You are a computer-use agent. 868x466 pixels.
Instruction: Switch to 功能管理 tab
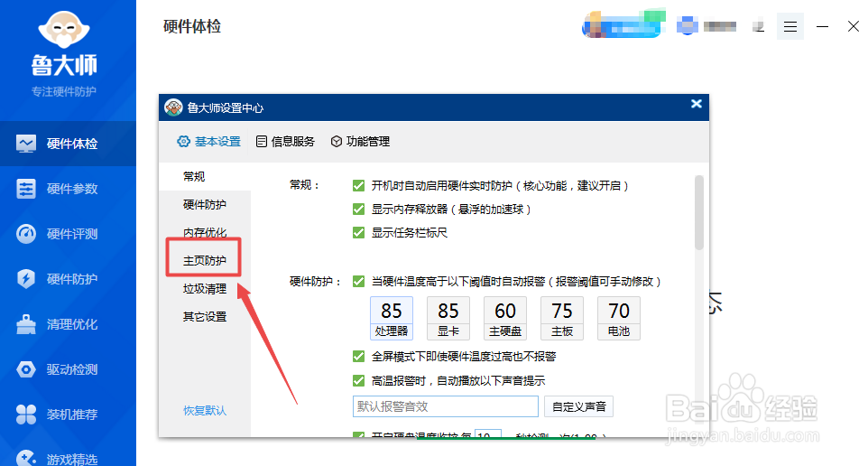click(360, 141)
